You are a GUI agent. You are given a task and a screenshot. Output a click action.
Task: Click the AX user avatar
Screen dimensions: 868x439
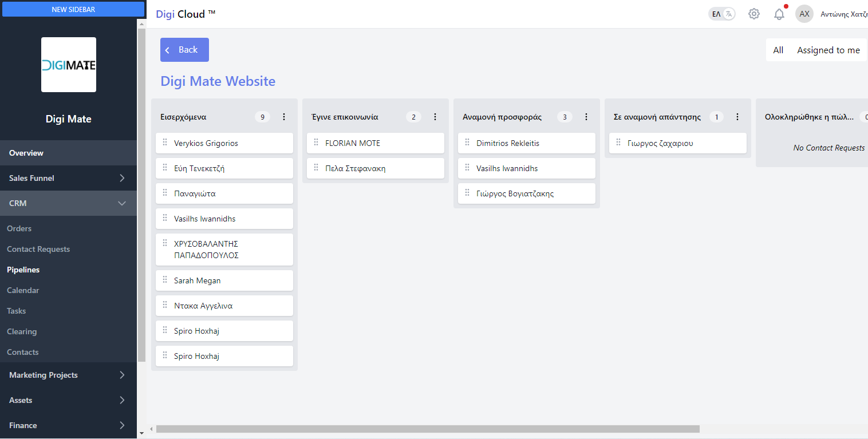(x=804, y=14)
